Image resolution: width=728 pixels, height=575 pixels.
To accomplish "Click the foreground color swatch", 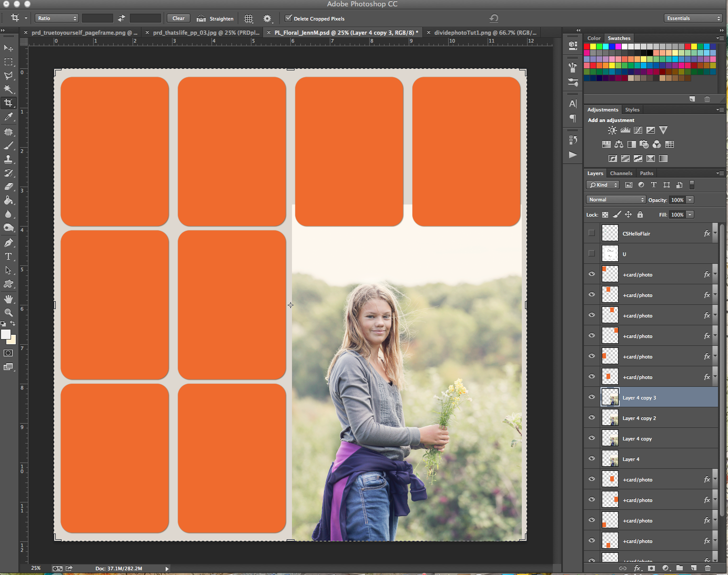I will [x=6, y=334].
